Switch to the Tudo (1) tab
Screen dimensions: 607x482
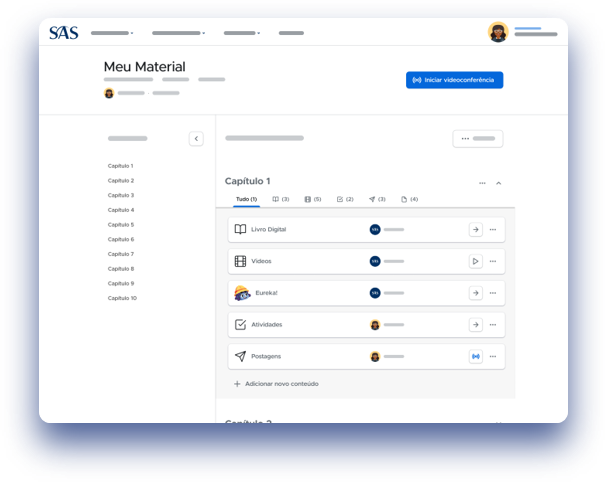[247, 199]
